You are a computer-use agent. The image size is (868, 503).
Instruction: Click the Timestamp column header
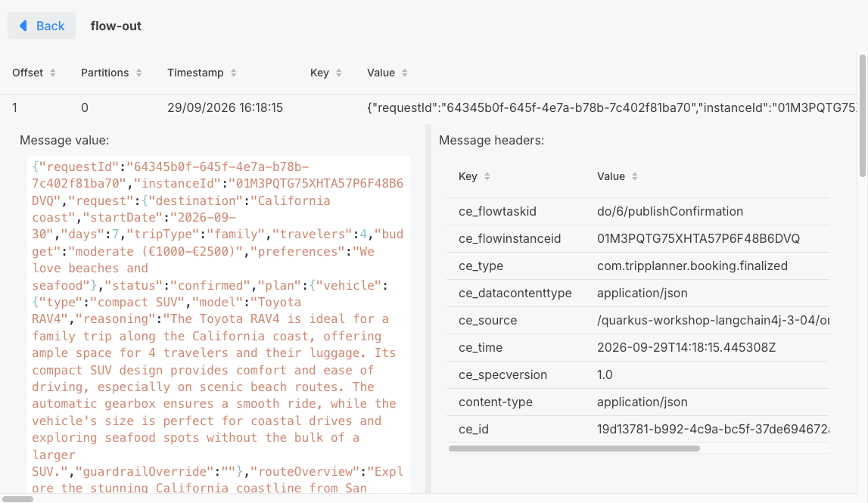coord(195,73)
